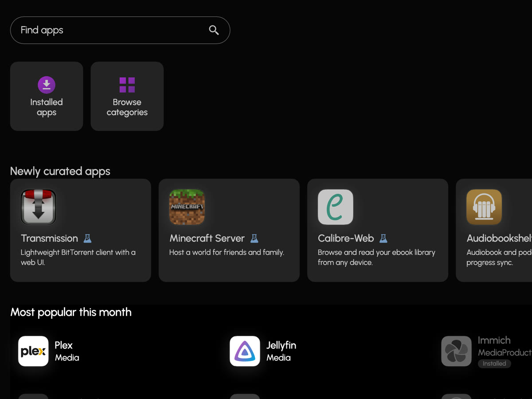Open the Minecraft Server title

pos(207,238)
